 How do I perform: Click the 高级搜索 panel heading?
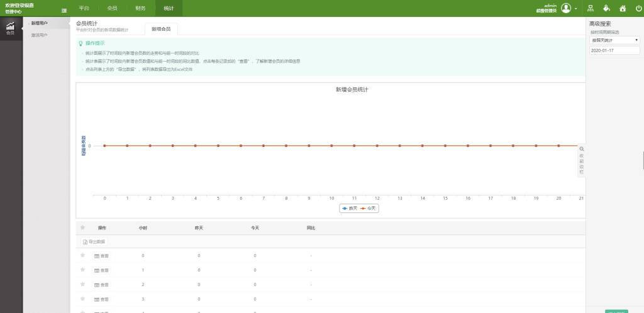pos(600,24)
